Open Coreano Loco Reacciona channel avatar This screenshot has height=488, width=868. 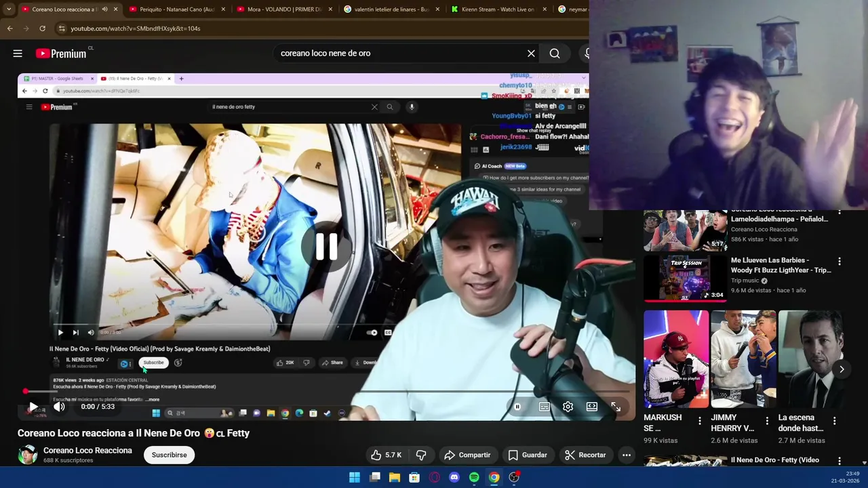pyautogui.click(x=28, y=455)
